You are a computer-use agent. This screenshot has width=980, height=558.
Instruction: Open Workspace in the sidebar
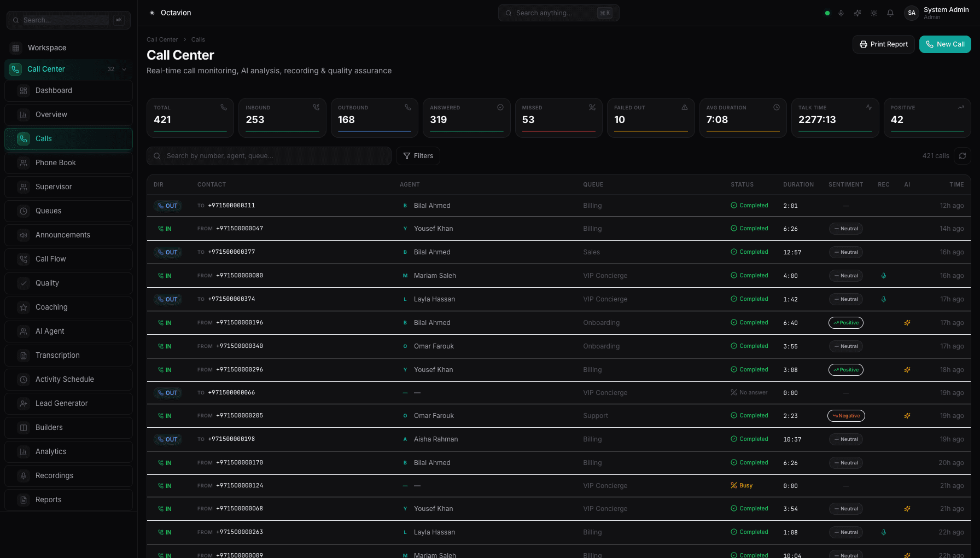pos(47,48)
